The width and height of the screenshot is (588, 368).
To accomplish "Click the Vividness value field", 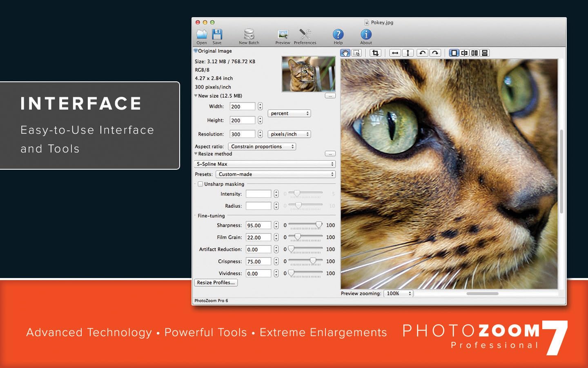I will pos(258,274).
